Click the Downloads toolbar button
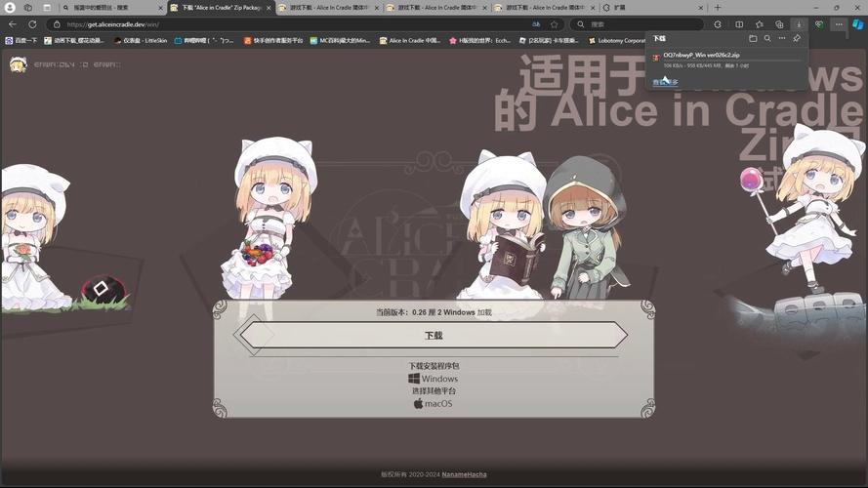This screenshot has height=488, width=868. [x=799, y=23]
